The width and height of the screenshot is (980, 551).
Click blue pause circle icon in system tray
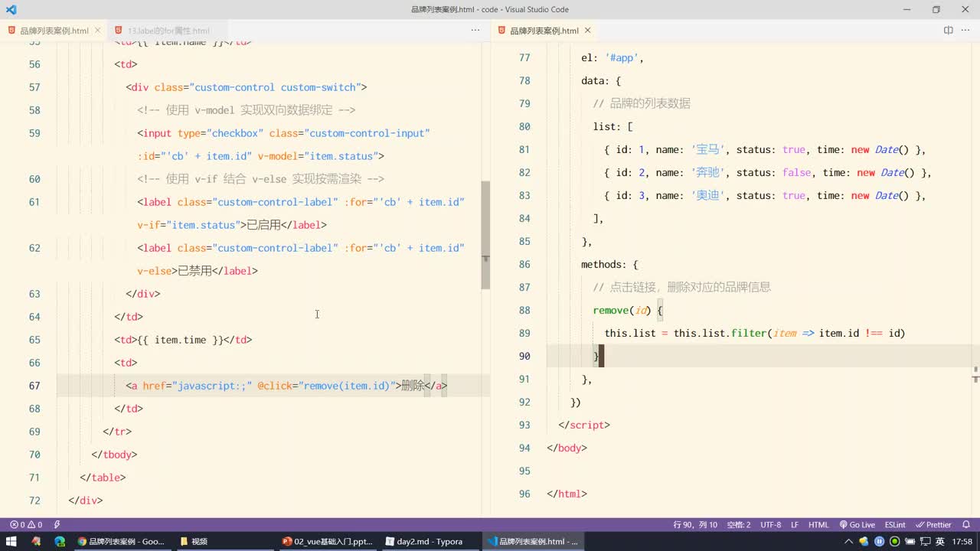tap(880, 541)
